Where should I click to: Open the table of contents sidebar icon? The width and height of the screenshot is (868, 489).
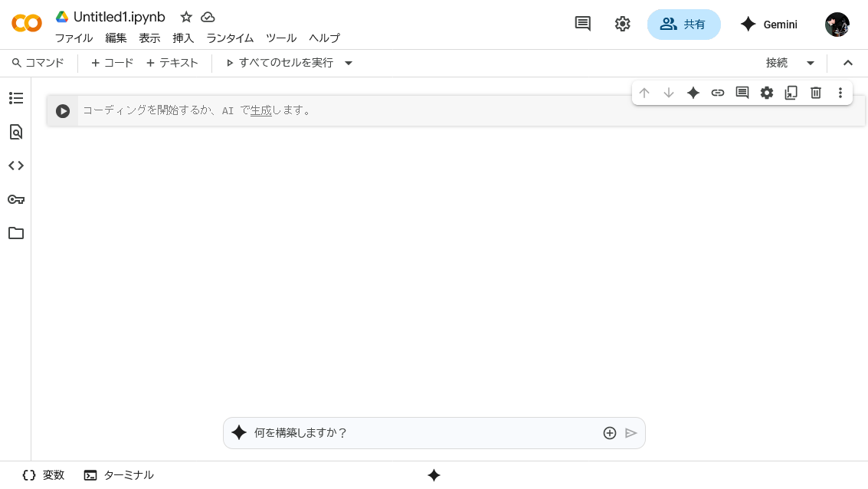coord(16,98)
